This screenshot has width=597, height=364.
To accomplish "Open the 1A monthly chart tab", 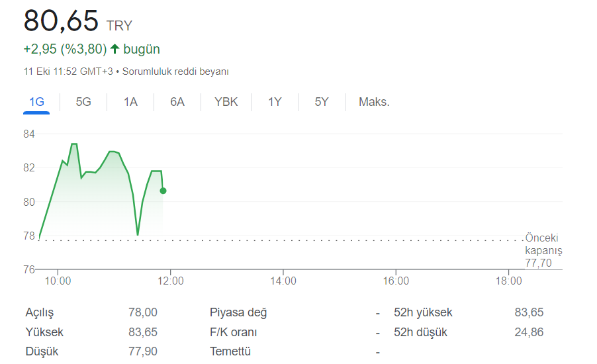I will click(130, 102).
